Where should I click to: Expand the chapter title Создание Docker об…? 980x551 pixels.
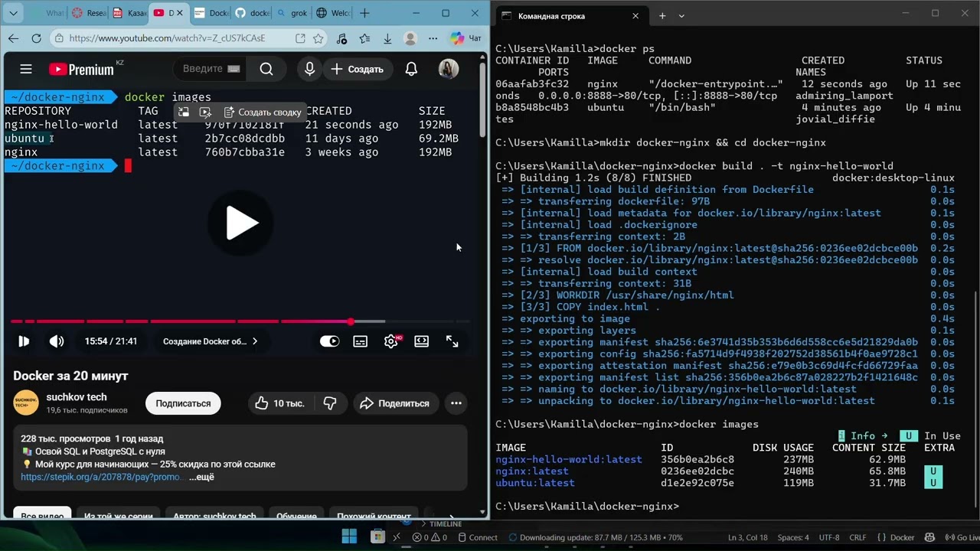(210, 341)
